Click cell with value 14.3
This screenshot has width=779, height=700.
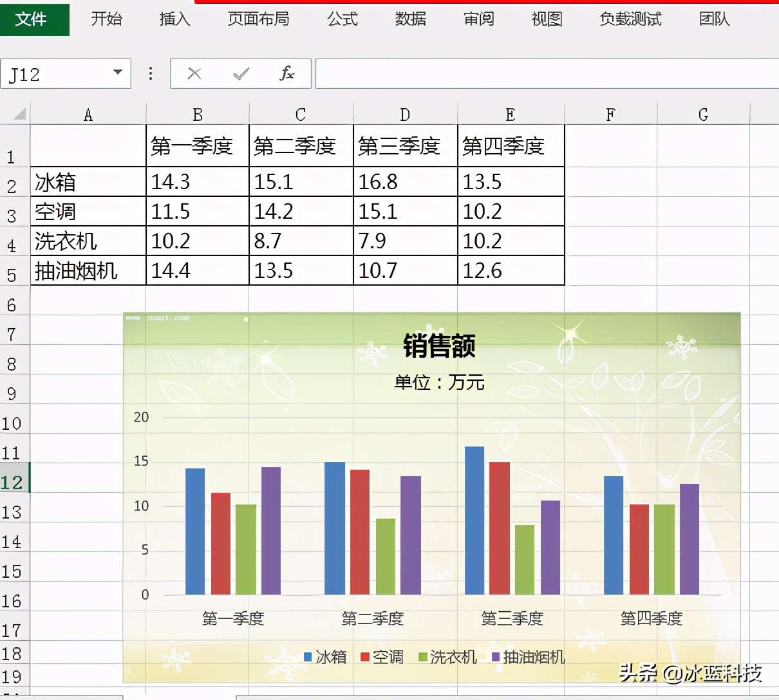pos(198,182)
